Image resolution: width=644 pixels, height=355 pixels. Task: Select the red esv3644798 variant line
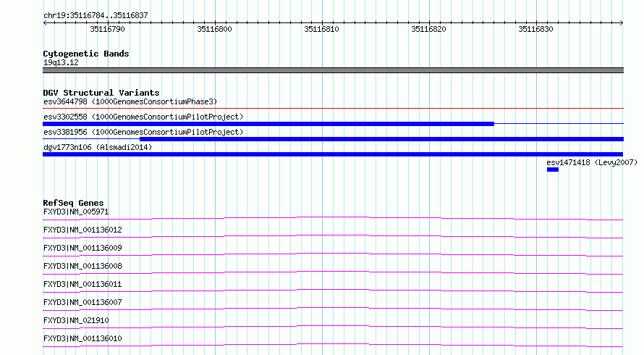[x=333, y=108]
